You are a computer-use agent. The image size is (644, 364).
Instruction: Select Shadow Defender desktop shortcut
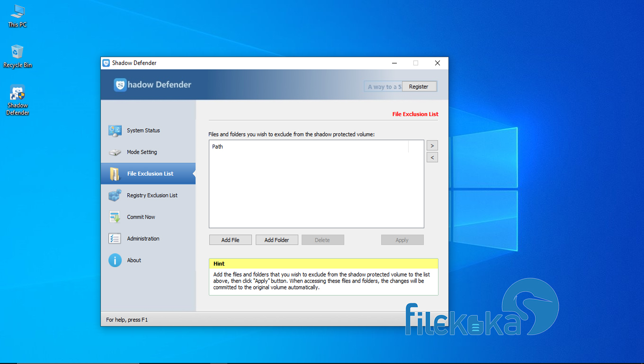point(18,100)
